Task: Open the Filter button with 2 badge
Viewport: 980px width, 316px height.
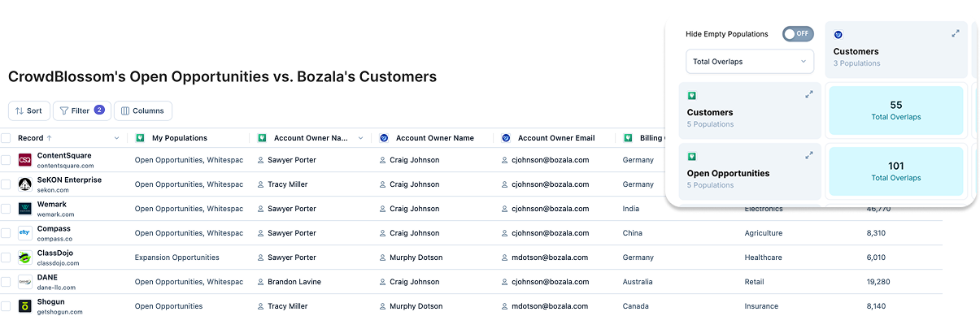Action: [82, 110]
